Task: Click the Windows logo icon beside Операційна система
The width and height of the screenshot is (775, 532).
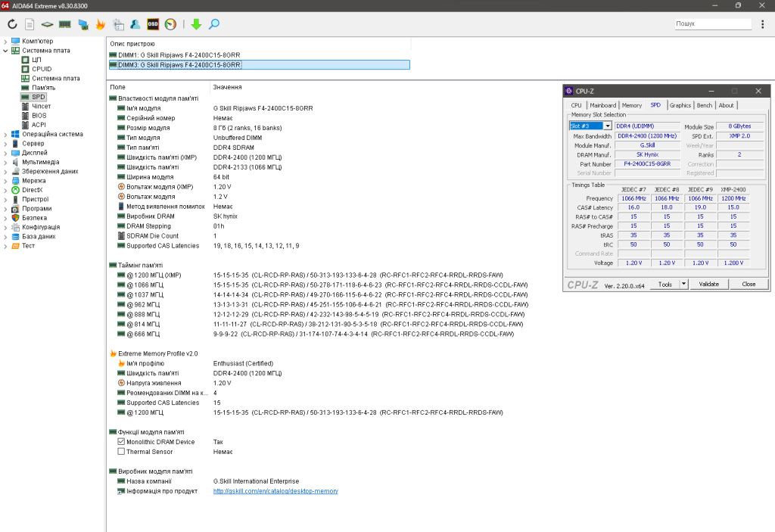Action: click(x=15, y=134)
